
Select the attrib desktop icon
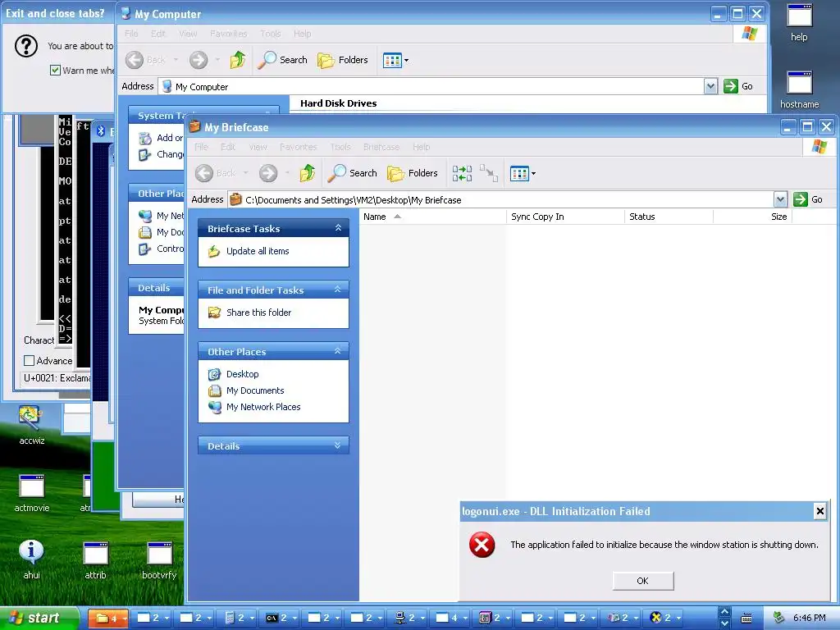click(x=95, y=559)
